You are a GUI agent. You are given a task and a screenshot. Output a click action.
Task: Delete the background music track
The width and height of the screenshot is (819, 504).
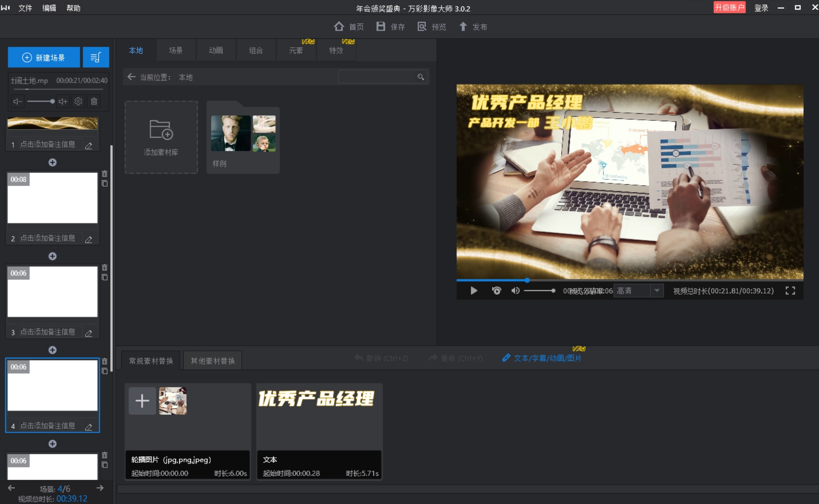pos(94,101)
